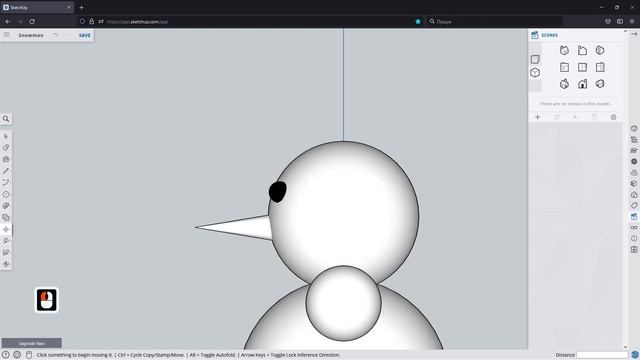Open the browser application menu

[x=632, y=22]
